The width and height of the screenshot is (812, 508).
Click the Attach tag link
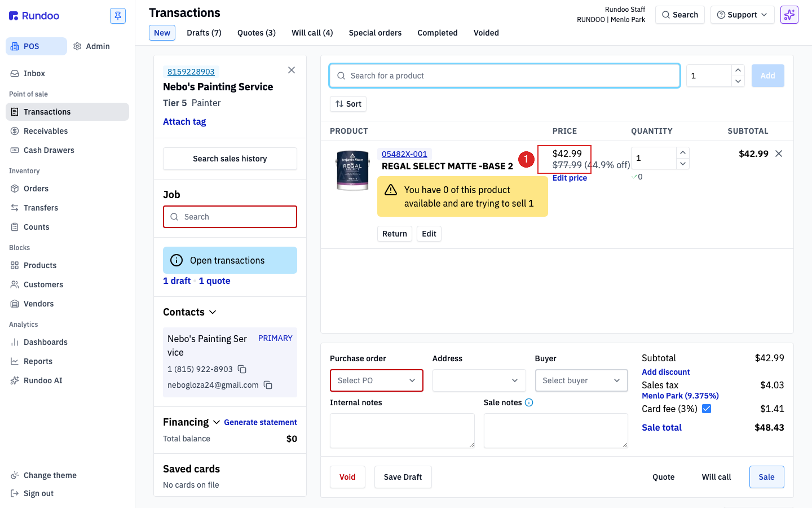[x=184, y=121]
